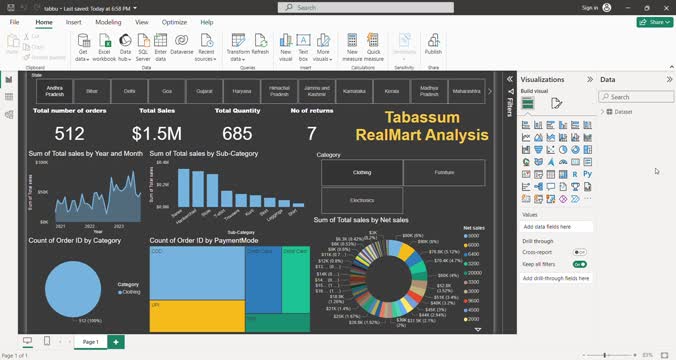Toggle the Cross-report drill through switch
Image resolution: width=676 pixels, height=360 pixels.
pos(579,252)
